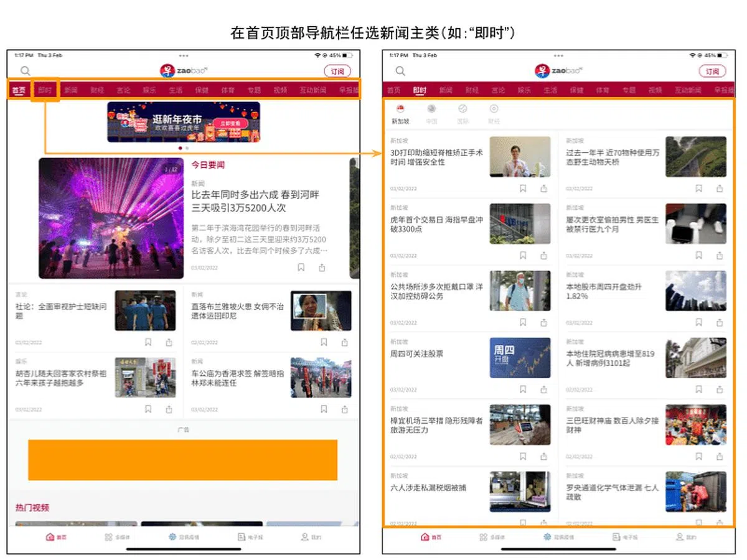Share the '车公庙为香港求签' article

coord(345,409)
